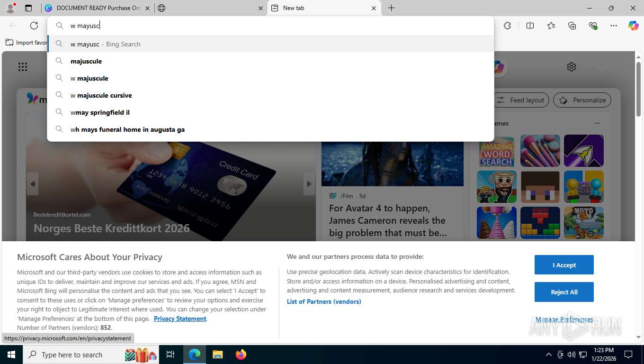This screenshot has height=364, width=644.
Task: Open the notification center icon
Action: tap(628, 355)
